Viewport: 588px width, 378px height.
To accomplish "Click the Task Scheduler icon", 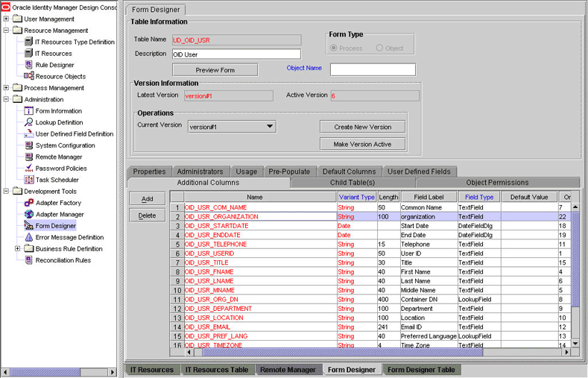I will point(29,180).
